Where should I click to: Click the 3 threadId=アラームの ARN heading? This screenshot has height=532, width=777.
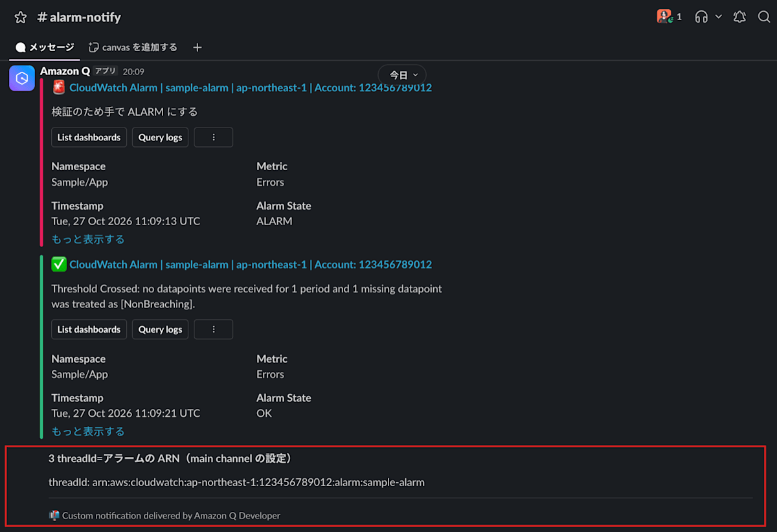[x=172, y=459]
